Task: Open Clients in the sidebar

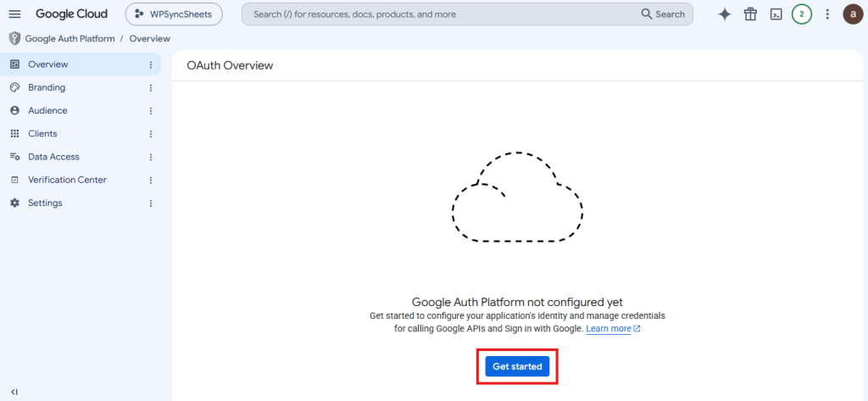Action: tap(81, 133)
